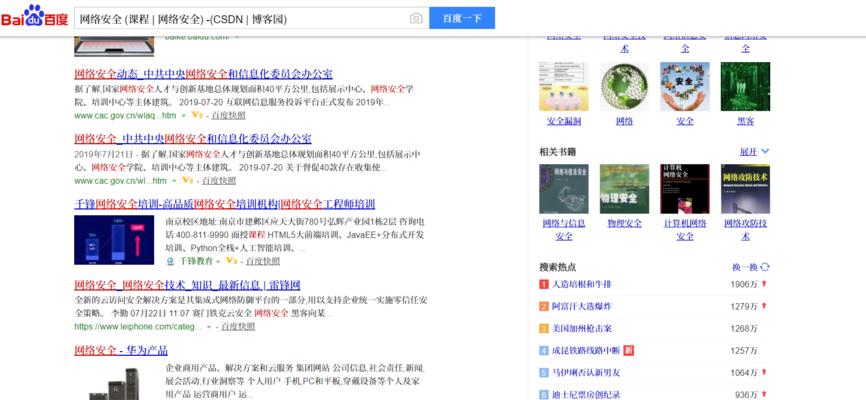
Task: Click the Baidu logo
Action: click(x=34, y=16)
